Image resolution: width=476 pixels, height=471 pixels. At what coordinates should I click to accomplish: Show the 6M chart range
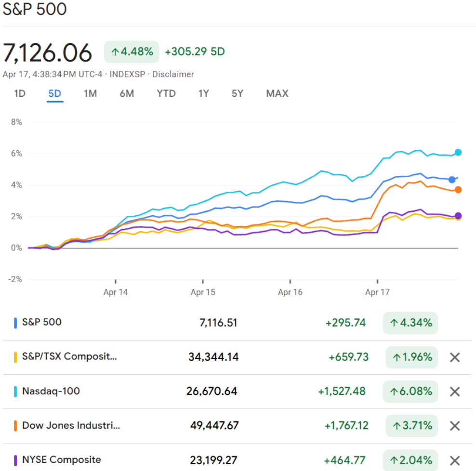coord(127,93)
